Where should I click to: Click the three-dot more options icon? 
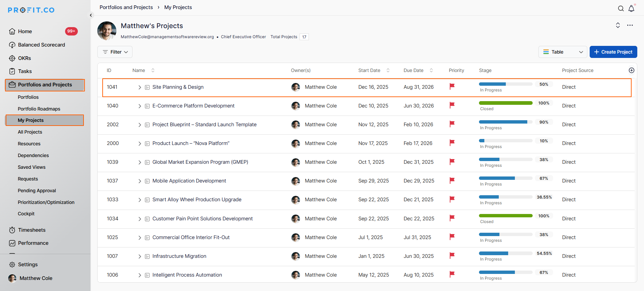pos(630,25)
